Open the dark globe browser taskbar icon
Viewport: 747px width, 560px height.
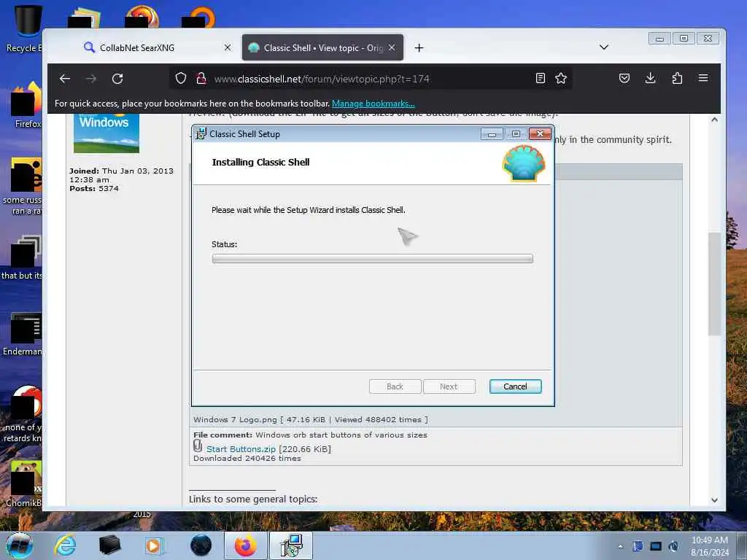pos(201,545)
